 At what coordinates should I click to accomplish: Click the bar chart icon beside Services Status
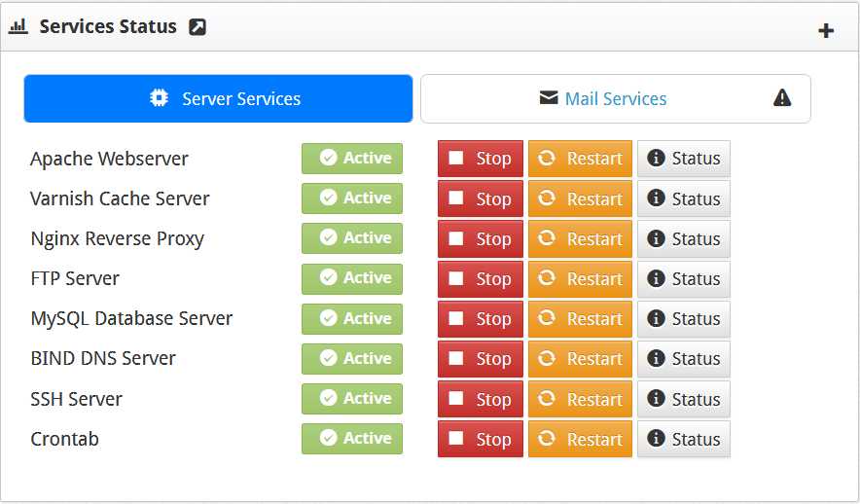pos(18,25)
